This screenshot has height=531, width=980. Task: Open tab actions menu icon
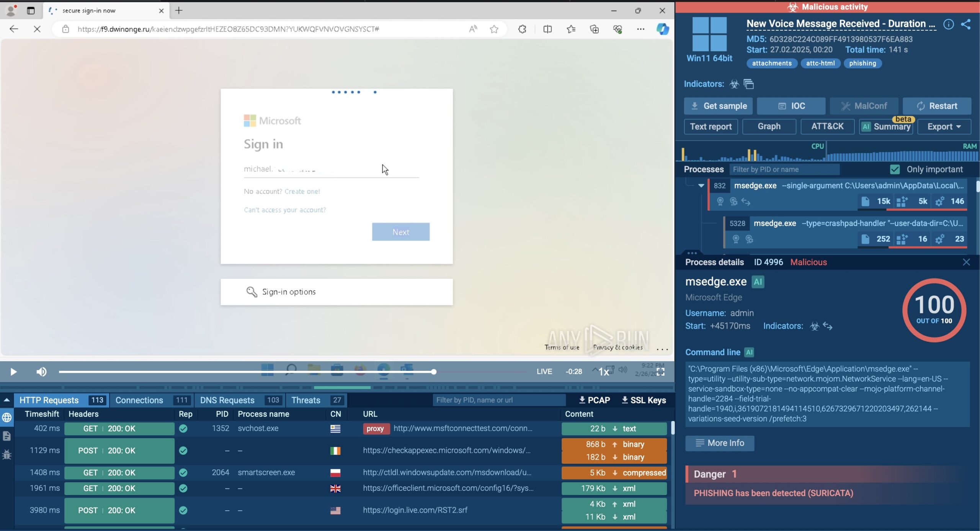click(31, 10)
